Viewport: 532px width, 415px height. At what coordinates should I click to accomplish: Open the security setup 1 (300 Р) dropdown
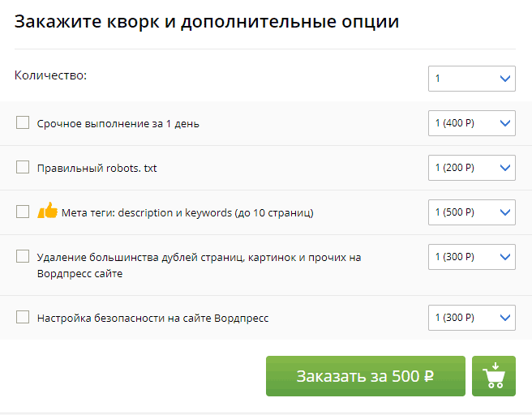click(472, 318)
